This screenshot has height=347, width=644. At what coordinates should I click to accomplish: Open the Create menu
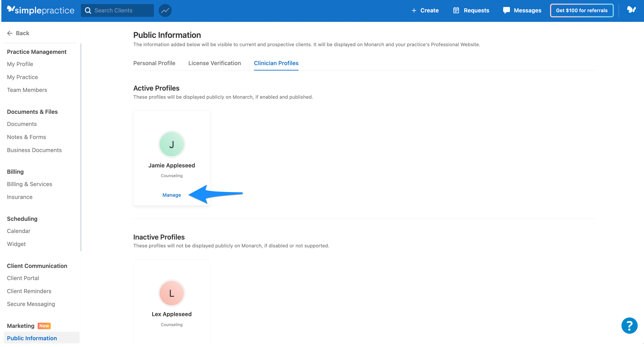point(425,10)
